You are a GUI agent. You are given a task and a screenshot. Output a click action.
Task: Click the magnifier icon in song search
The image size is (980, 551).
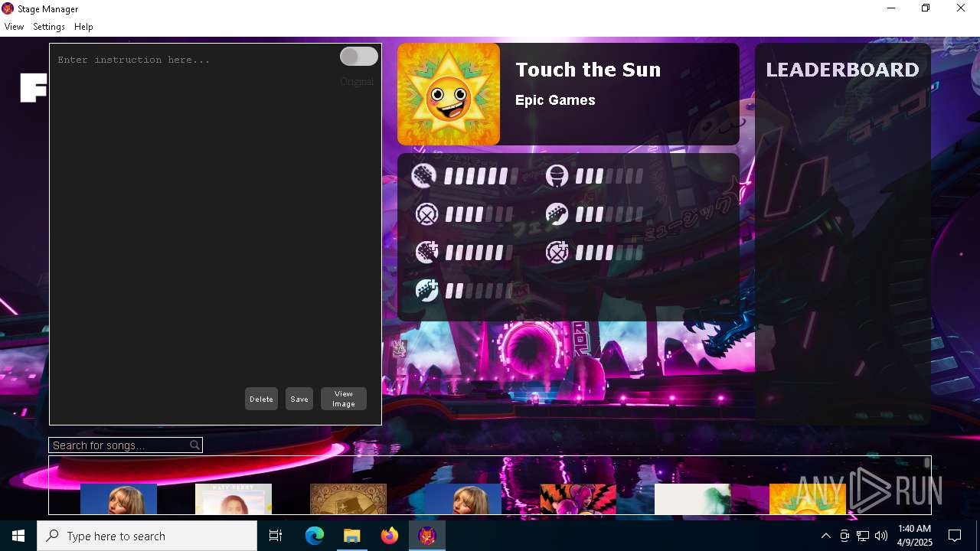[x=194, y=445]
